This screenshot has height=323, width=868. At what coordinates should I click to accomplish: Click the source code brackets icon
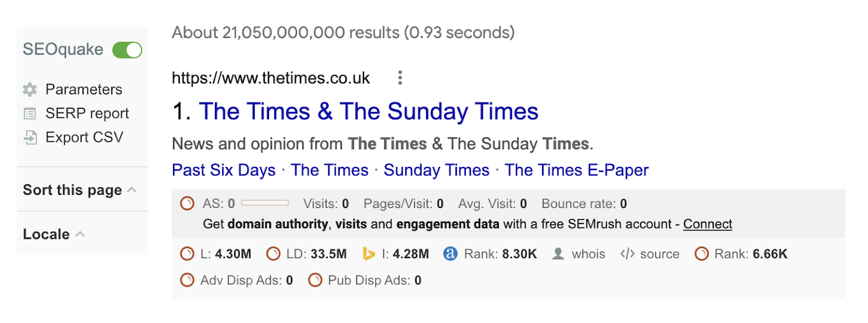pos(628,254)
